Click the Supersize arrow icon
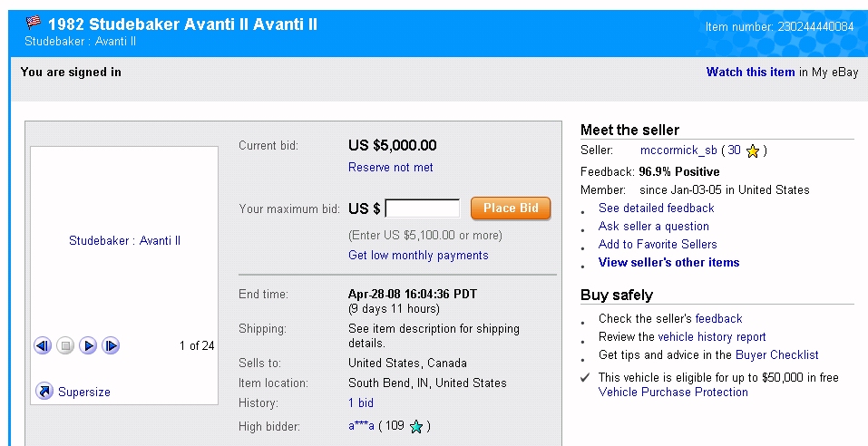The height and width of the screenshot is (446, 868). (x=44, y=392)
